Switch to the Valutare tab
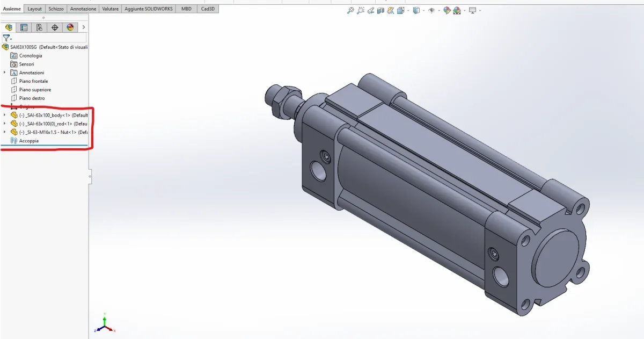The width and height of the screenshot is (644, 339). pos(111,9)
